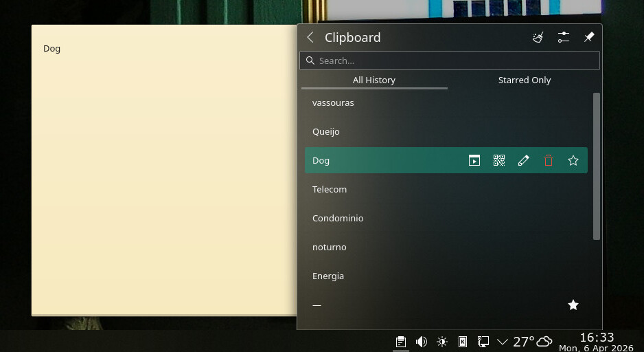Image resolution: width=644 pixels, height=352 pixels.
Task: Unstar the starred dash entry
Action: 573,305
